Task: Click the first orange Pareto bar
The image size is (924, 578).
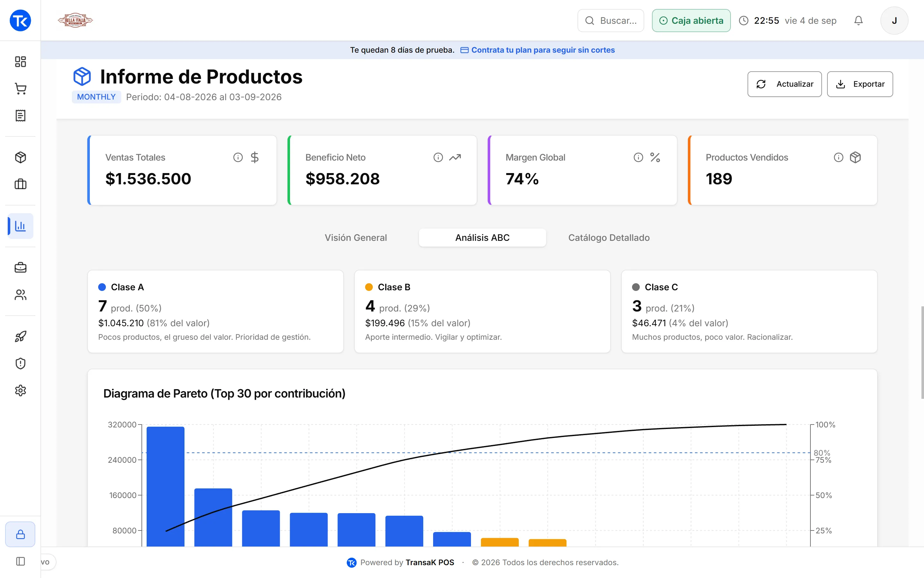Action: (500, 542)
